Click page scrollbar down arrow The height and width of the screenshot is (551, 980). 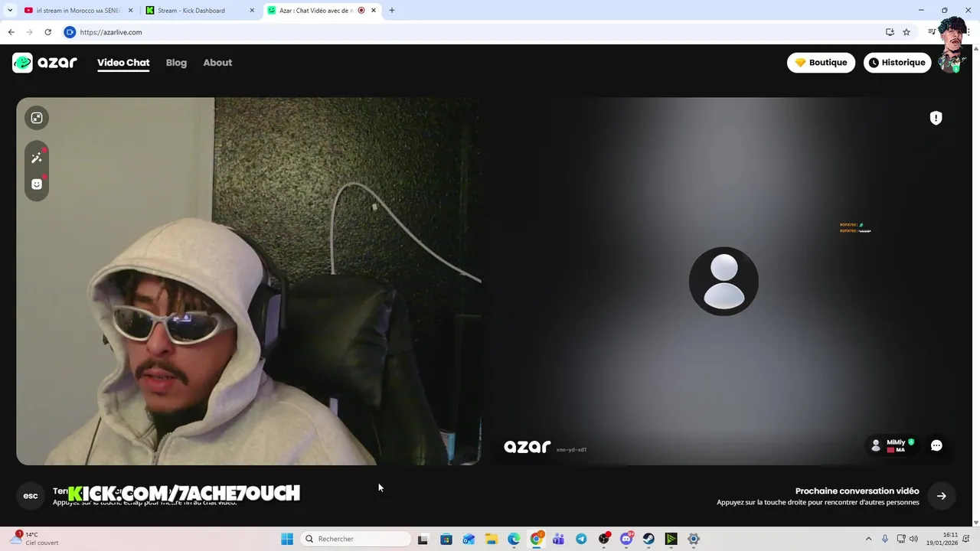(x=975, y=523)
